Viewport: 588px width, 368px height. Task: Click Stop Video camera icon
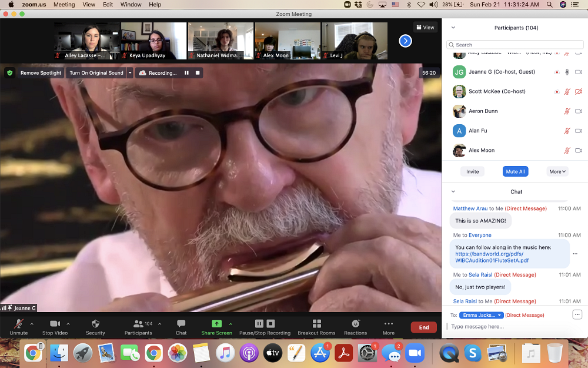(55, 324)
